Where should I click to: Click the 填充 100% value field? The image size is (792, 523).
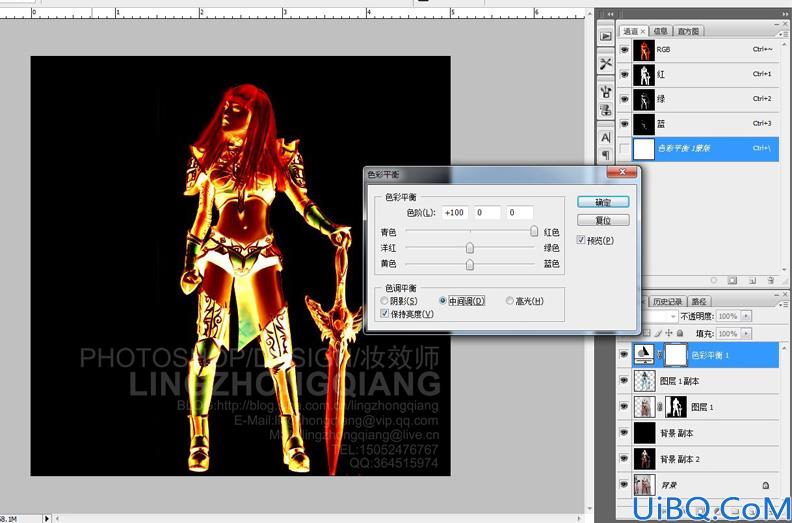click(x=728, y=334)
